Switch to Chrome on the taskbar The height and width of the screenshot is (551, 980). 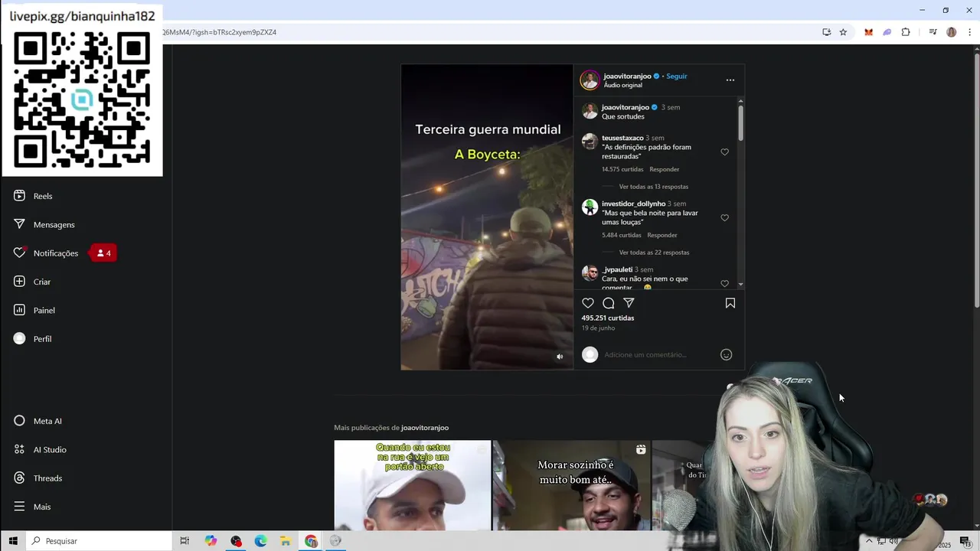click(x=311, y=541)
